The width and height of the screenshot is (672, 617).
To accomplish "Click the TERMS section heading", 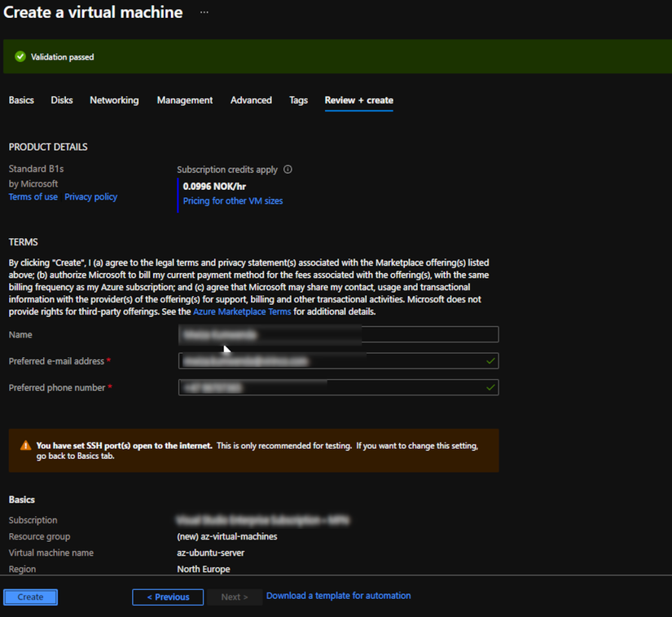I will [23, 242].
